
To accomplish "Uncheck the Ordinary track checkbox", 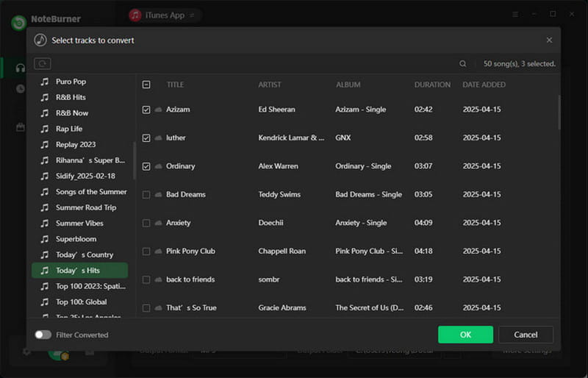I will point(146,166).
